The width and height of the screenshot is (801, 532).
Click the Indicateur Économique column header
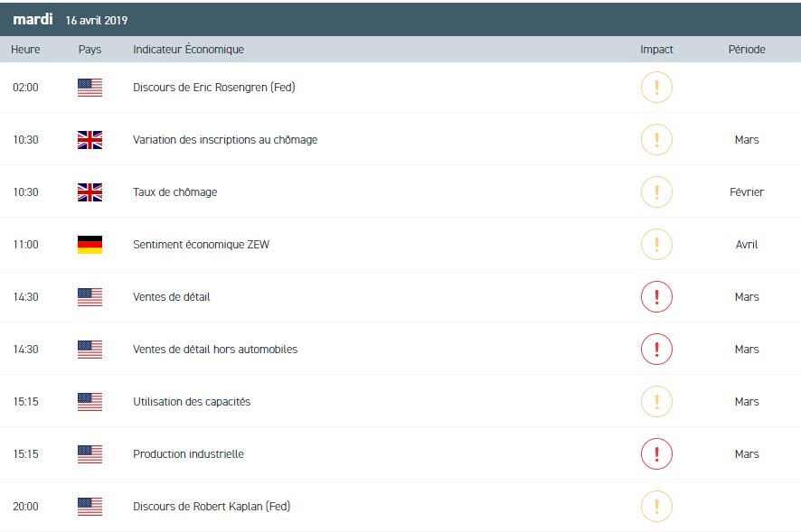coord(188,50)
